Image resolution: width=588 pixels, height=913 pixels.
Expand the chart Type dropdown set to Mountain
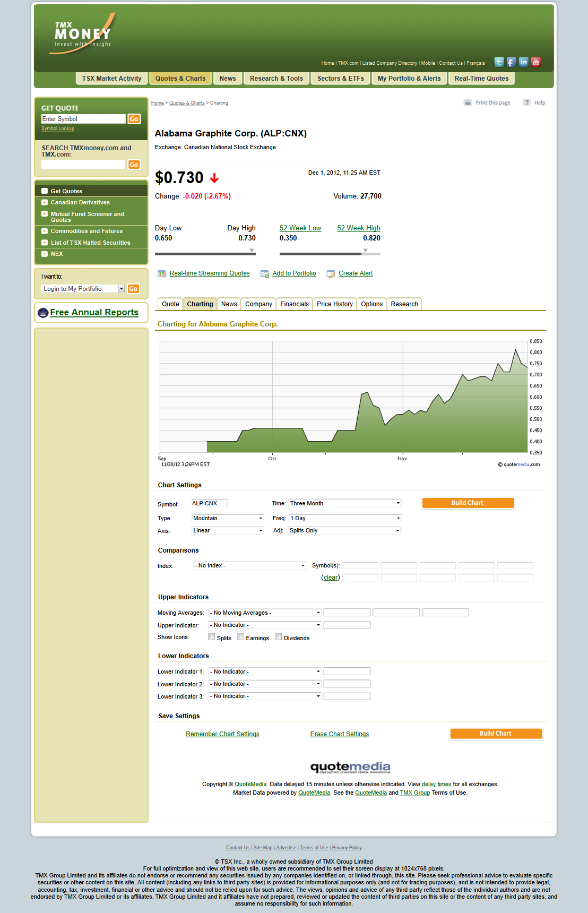pyautogui.click(x=228, y=518)
